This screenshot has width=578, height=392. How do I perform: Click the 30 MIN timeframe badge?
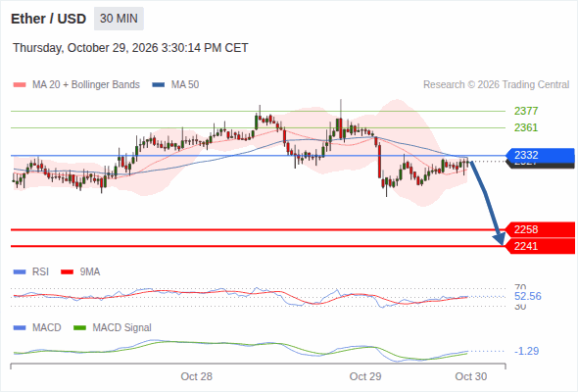119,19
